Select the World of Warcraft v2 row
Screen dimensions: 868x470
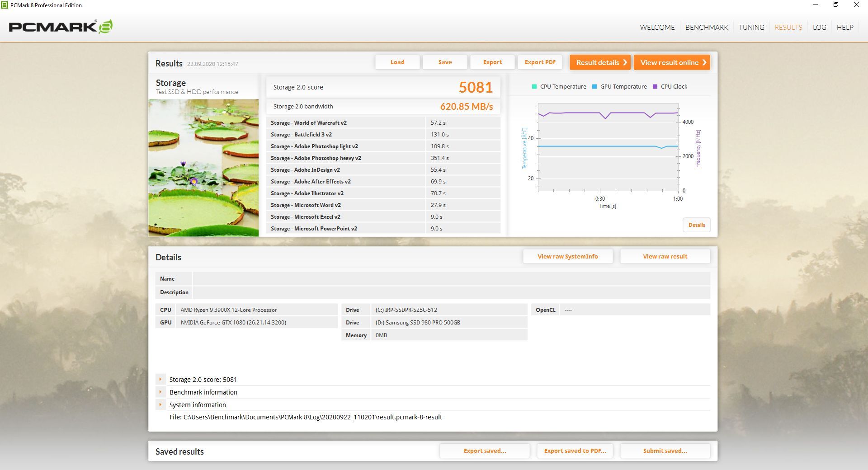(x=383, y=122)
